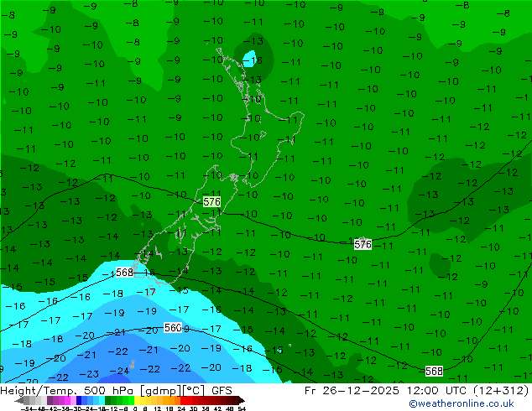Click the forecast date 'Fr 26-12-2025'

352,391
